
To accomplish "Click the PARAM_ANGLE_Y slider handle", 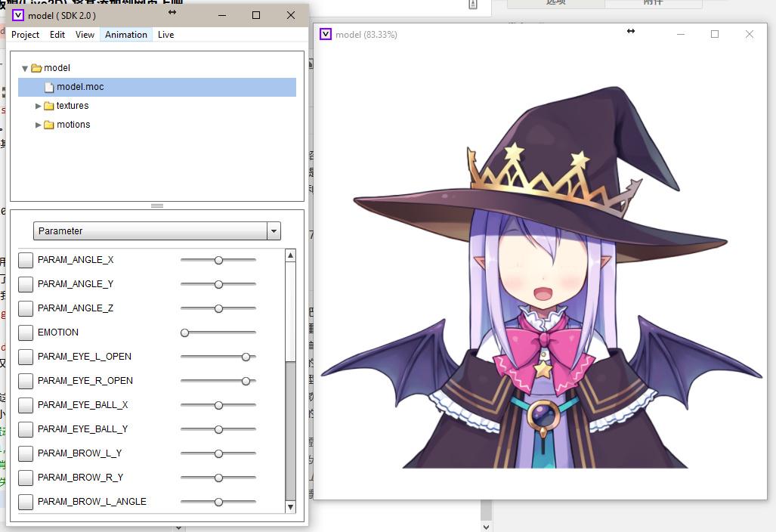I will click(218, 285).
